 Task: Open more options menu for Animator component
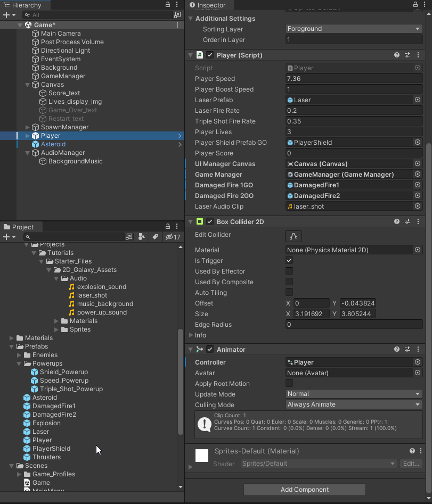coord(418,349)
